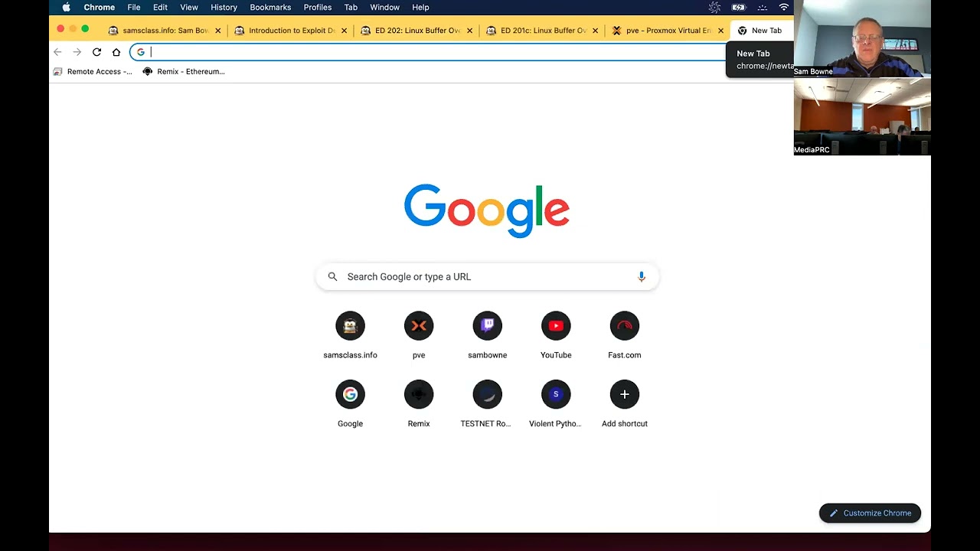Open the Profiles menu
Image resolution: width=980 pixels, height=551 pixels.
[x=318, y=7]
